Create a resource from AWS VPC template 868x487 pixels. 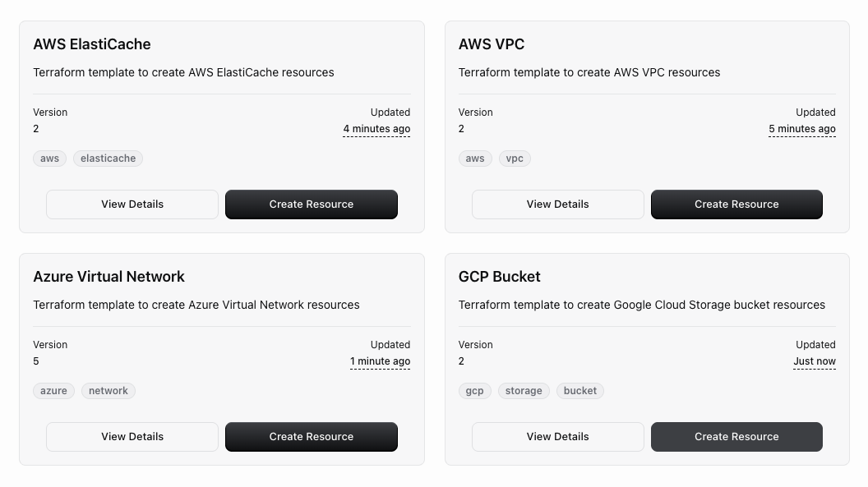click(736, 204)
